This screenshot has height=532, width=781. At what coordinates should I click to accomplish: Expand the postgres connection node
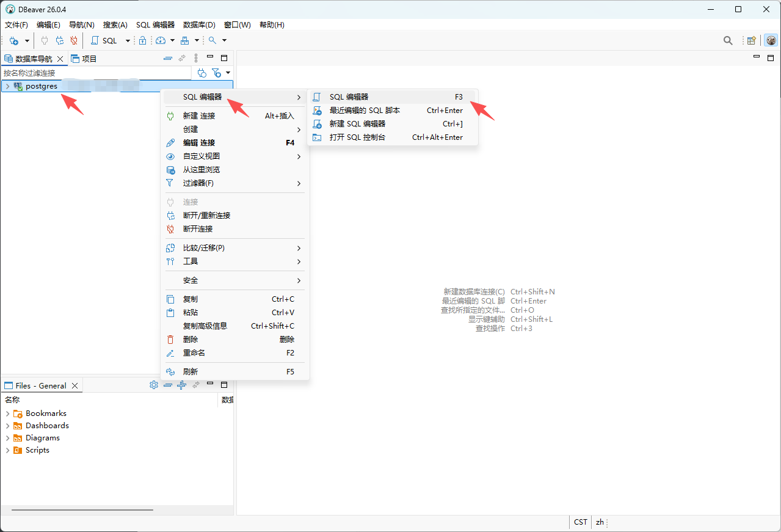click(7, 86)
